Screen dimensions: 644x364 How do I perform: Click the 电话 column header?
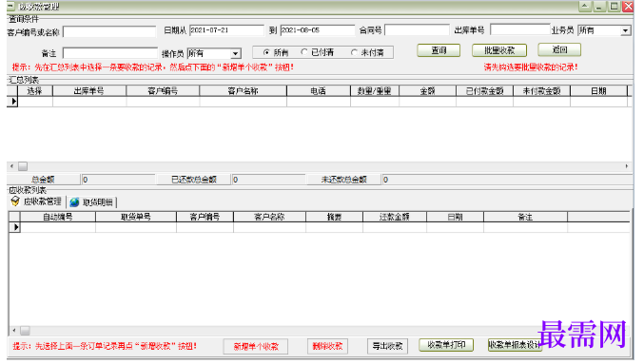tap(319, 90)
